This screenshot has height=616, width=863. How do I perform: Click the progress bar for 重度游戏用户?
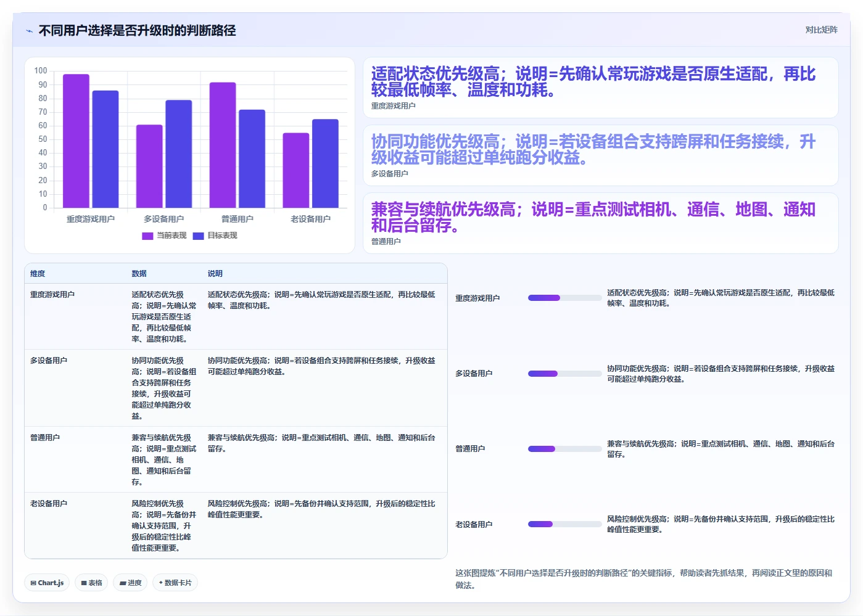click(564, 298)
